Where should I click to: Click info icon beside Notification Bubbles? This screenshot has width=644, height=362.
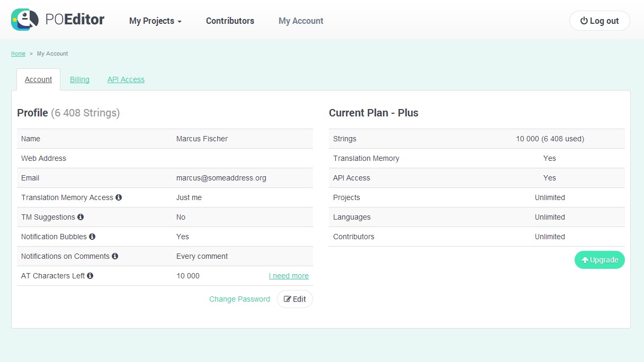pos(92,237)
